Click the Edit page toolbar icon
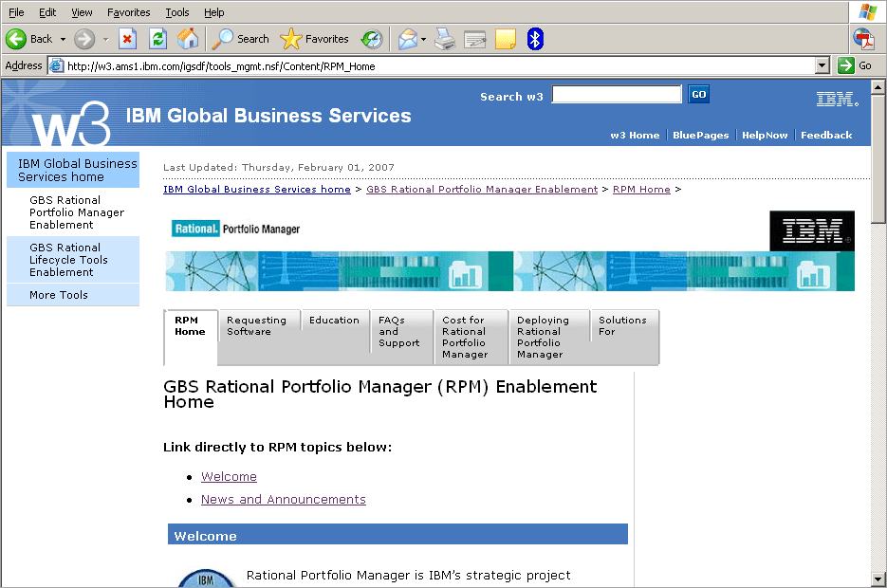The height and width of the screenshot is (588, 887). [x=475, y=39]
